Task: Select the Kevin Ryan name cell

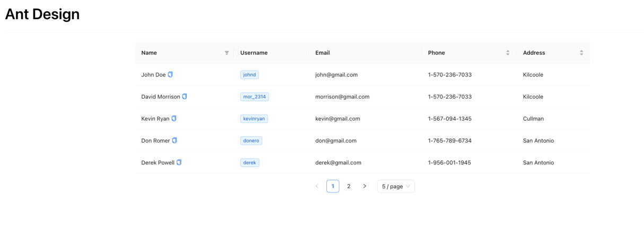Action: point(184,119)
